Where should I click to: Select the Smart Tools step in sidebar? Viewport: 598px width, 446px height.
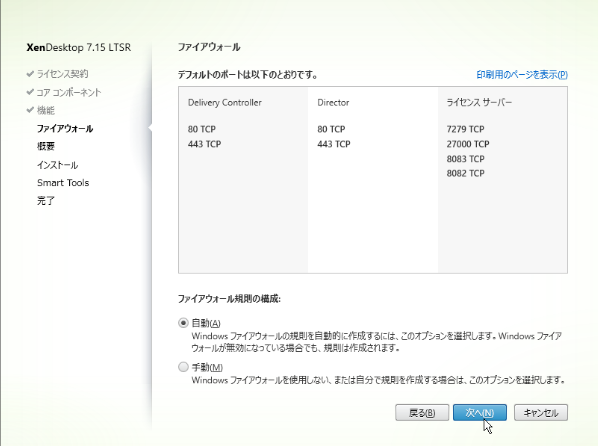coord(63,183)
